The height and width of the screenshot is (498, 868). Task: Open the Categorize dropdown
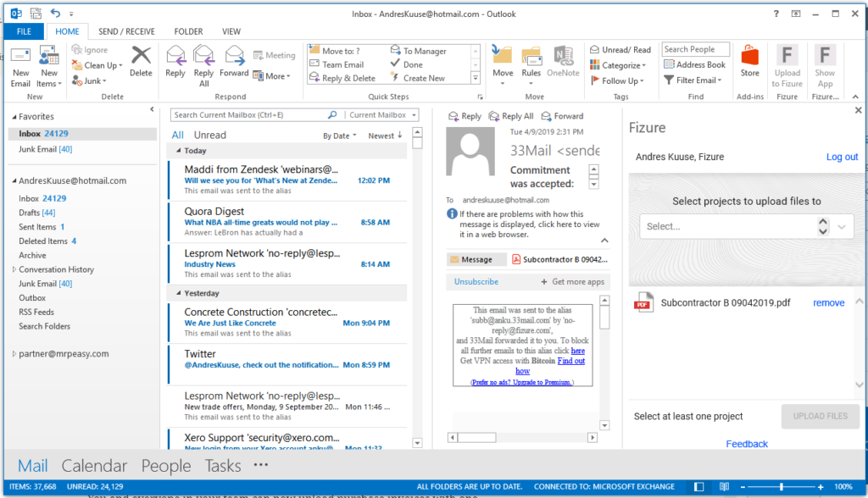click(x=618, y=65)
